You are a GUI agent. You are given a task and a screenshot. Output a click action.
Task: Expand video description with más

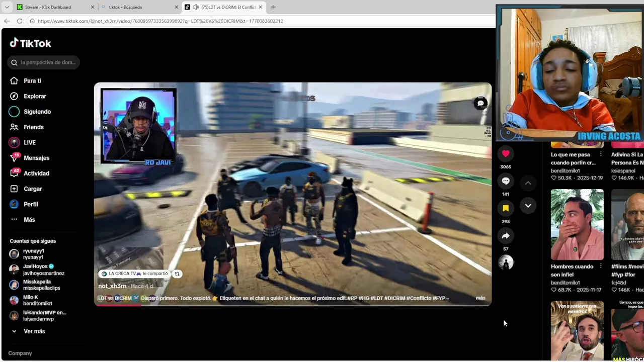click(480, 298)
